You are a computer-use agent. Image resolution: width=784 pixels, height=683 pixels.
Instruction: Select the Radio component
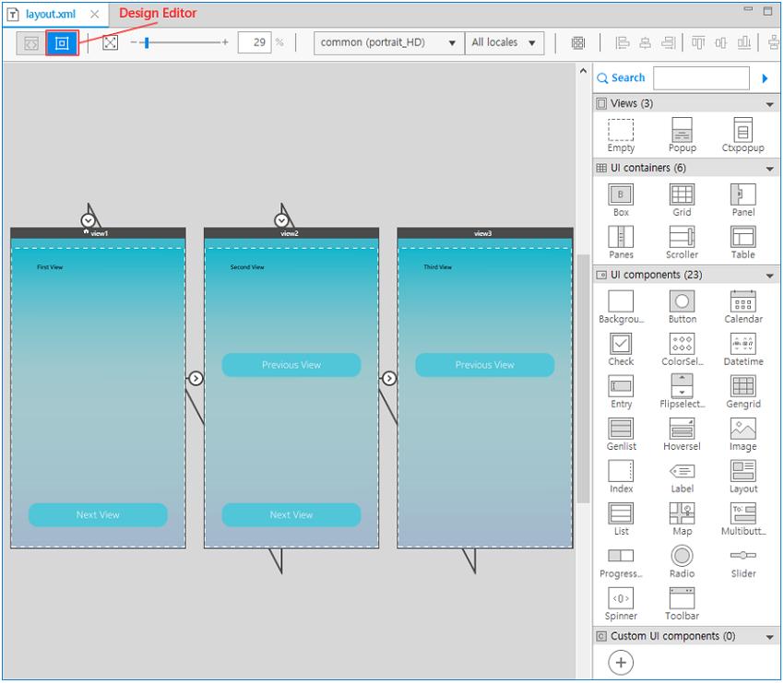pyautogui.click(x=682, y=556)
